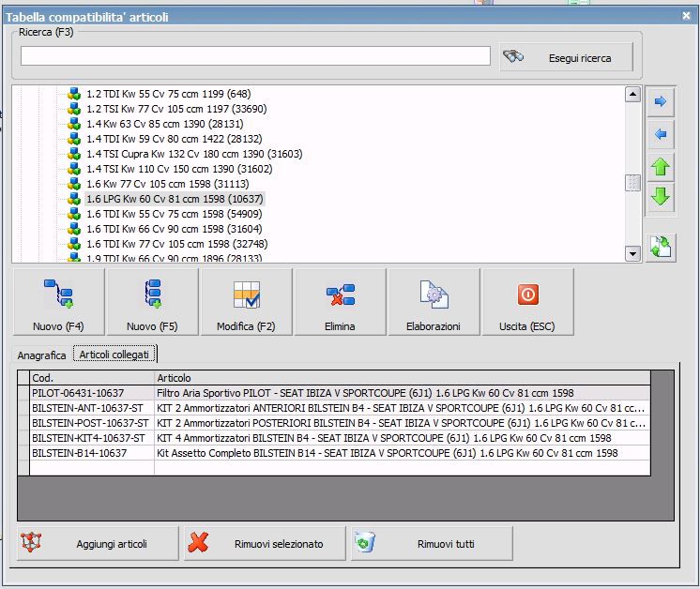Image resolution: width=700 pixels, height=589 pixels.
Task: Focus the Ricerca (F3) search field
Action: (x=255, y=55)
